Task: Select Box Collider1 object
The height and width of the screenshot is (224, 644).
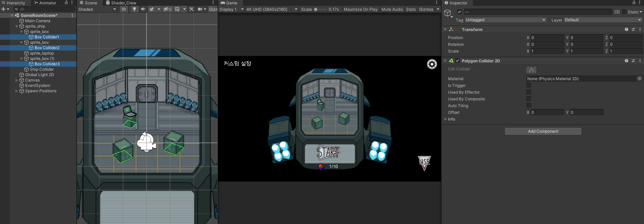Action: click(x=47, y=37)
